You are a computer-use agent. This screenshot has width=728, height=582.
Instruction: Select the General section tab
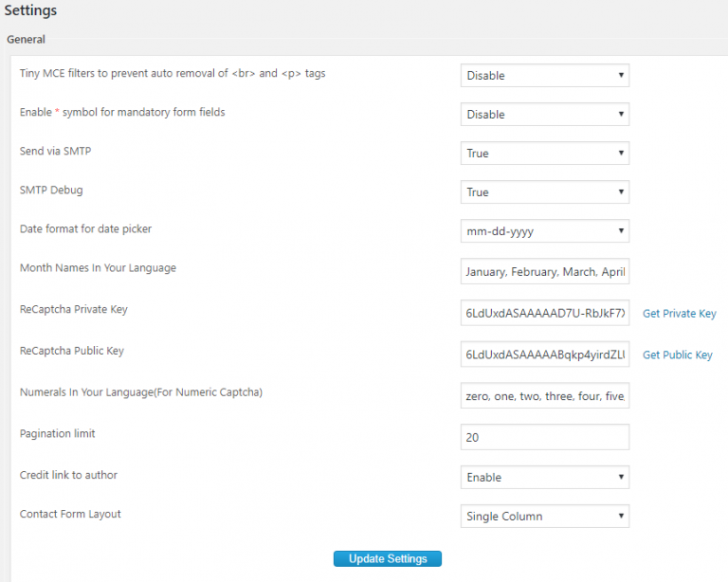pyautogui.click(x=26, y=40)
